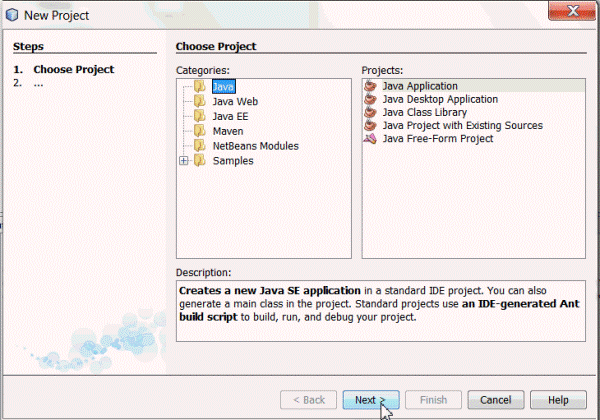Image resolution: width=600 pixels, height=420 pixels.
Task: Cancel the New Project wizard
Action: pos(496,400)
